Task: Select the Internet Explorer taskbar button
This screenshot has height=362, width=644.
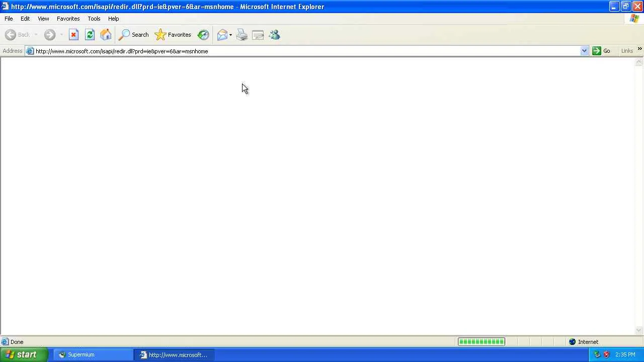Action: coord(174,355)
